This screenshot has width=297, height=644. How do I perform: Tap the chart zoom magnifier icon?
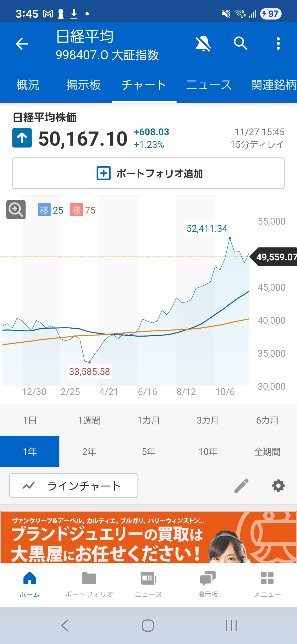(16, 210)
